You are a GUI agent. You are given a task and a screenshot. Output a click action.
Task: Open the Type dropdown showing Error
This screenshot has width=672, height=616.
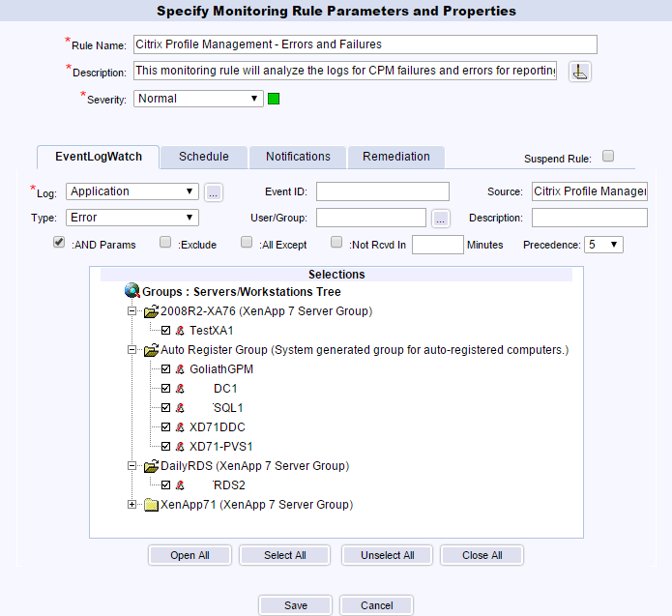[x=132, y=218]
